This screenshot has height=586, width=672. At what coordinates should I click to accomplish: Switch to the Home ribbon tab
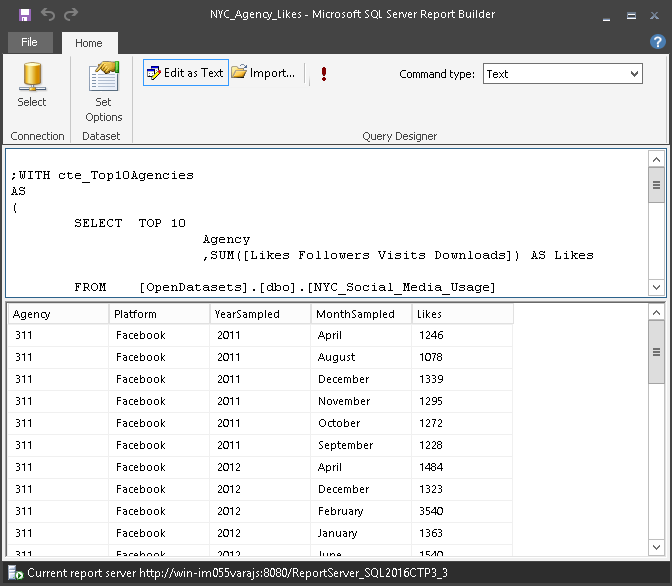pos(89,43)
